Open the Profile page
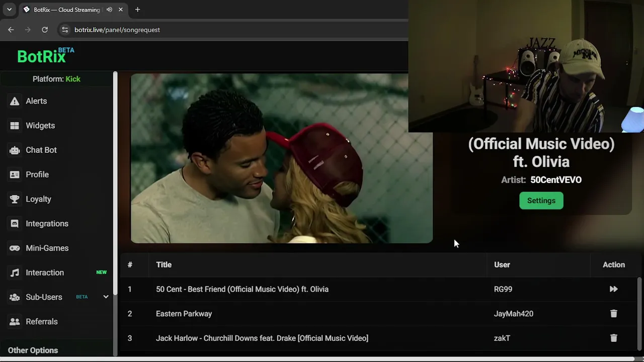Screen dimensions: 644x362 coord(37,174)
